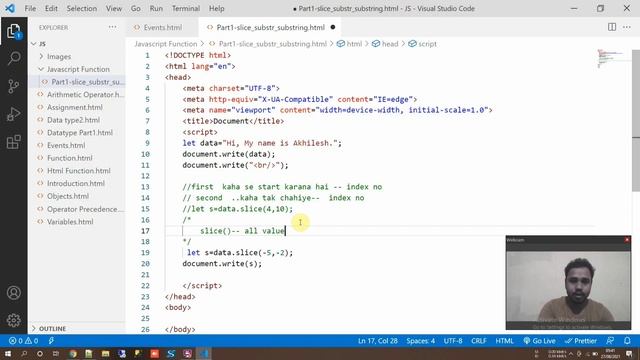Open the Source Control view
The image size is (640, 360).
point(13,86)
